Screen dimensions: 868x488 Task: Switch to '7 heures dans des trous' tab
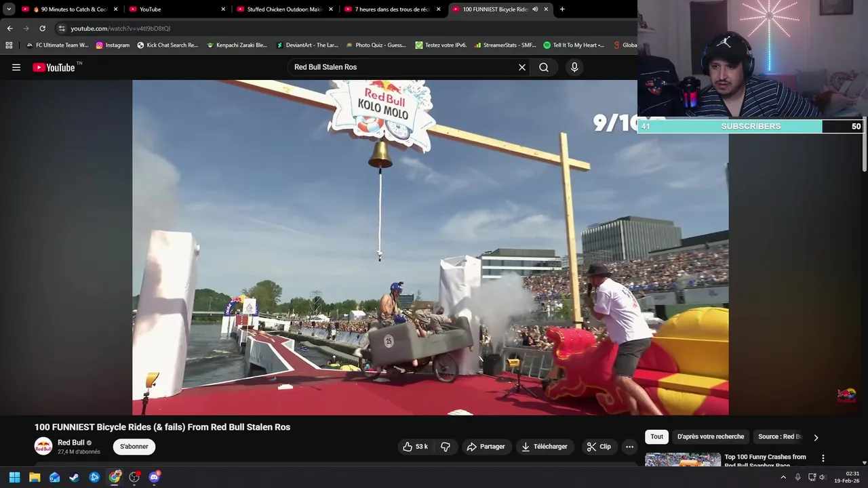[392, 9]
